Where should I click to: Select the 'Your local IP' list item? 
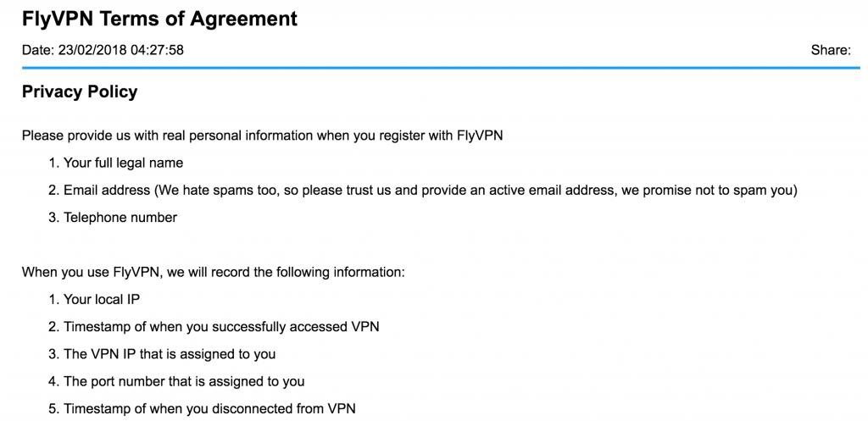point(94,300)
